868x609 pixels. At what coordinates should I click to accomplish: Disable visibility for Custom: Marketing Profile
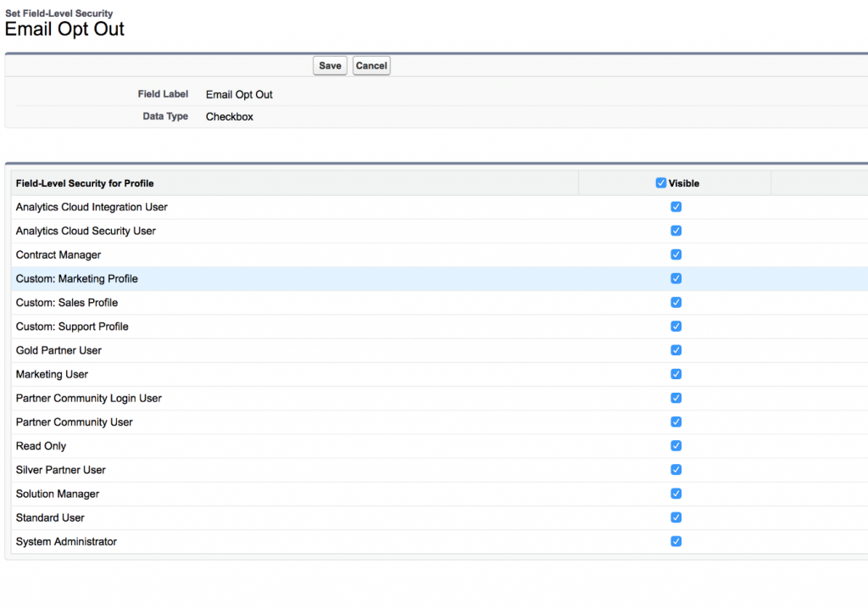click(676, 278)
